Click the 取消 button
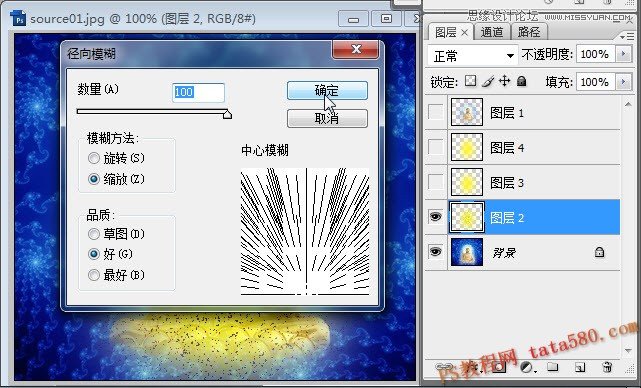This screenshot has width=641, height=388. (x=327, y=119)
